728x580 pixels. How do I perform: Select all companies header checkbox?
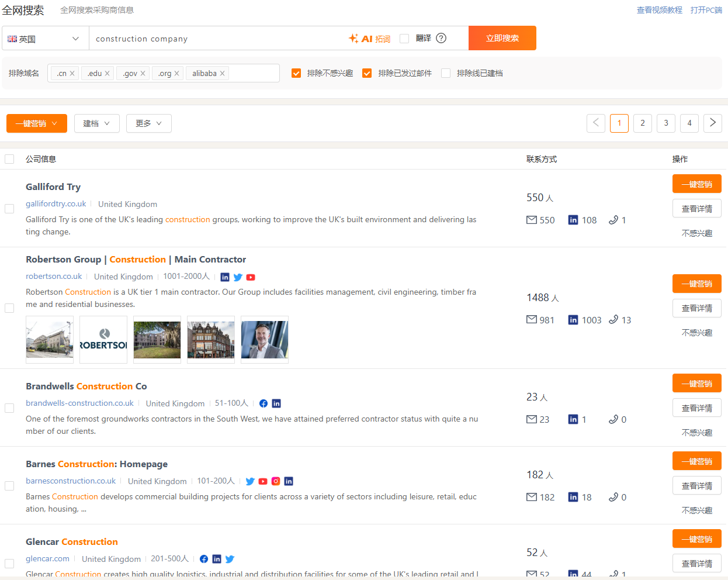point(9,159)
